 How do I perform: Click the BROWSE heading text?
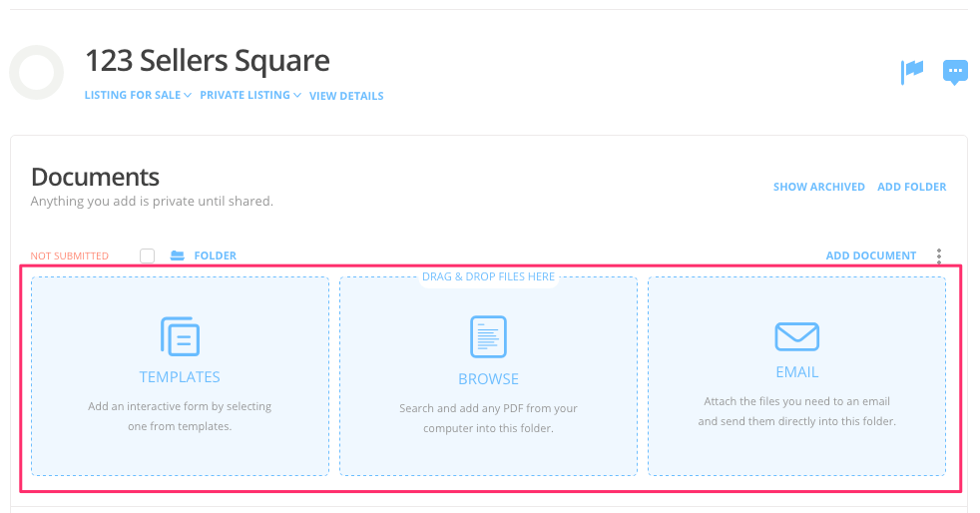tap(488, 379)
